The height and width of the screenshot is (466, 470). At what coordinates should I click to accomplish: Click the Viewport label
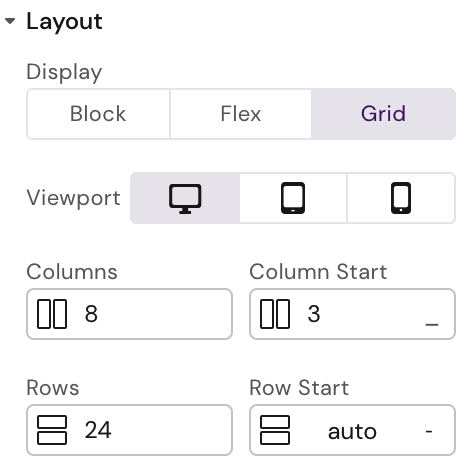pos(73,198)
